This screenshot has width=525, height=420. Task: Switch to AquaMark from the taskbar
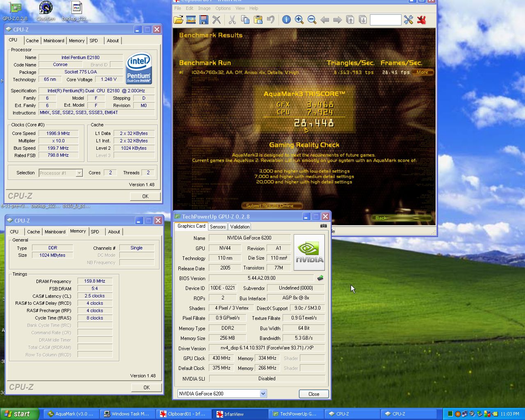(72, 414)
